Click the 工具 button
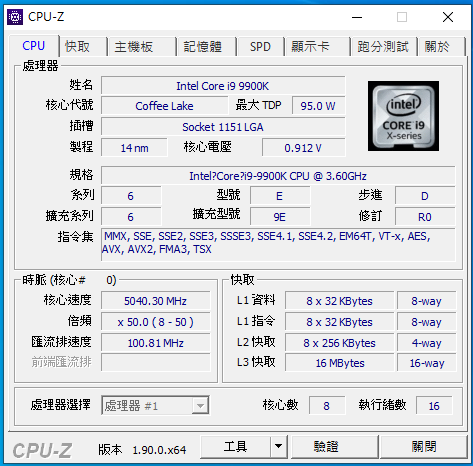 click(235, 446)
